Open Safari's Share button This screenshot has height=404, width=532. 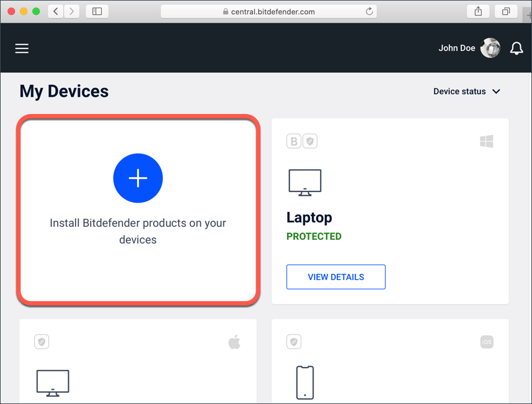(478, 12)
